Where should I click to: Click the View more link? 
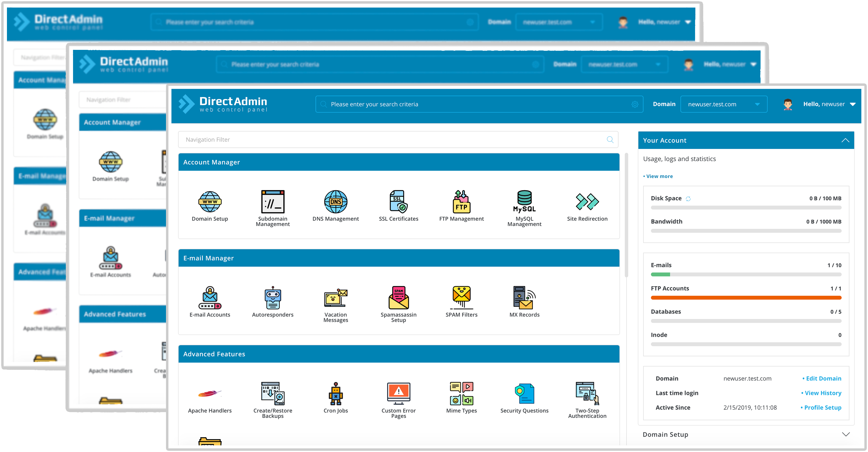659,176
